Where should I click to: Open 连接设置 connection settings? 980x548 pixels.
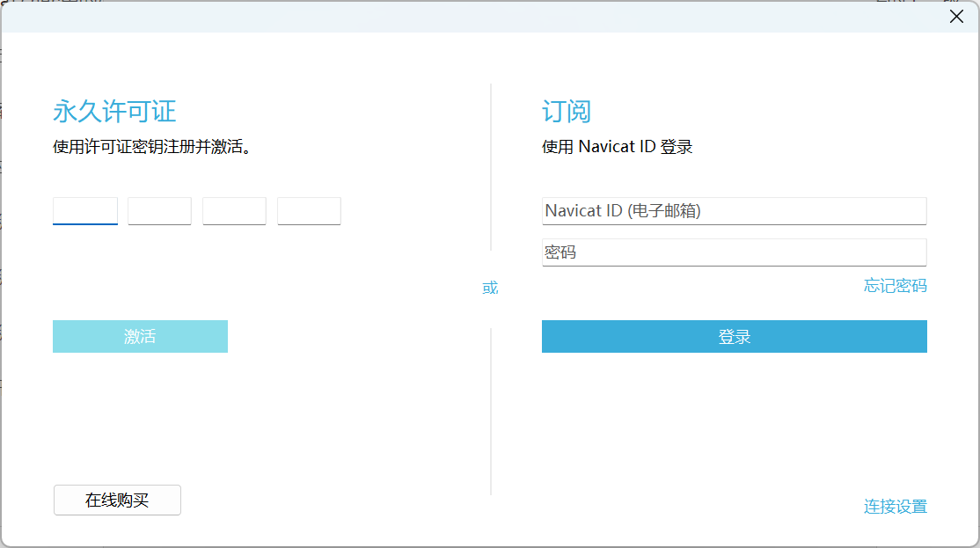coord(895,507)
